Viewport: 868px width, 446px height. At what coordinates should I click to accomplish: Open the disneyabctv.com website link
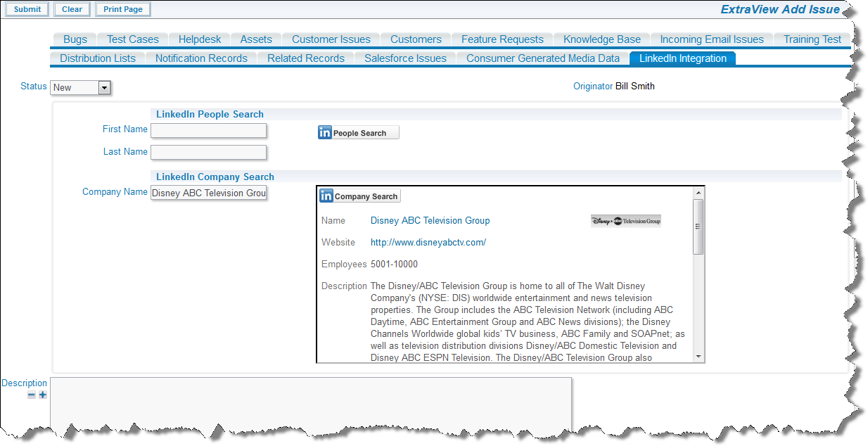coord(428,243)
